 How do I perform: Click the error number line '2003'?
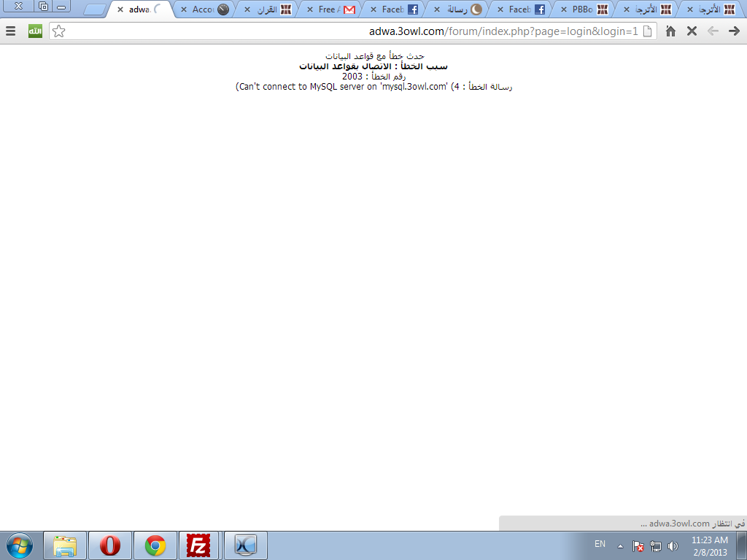pyautogui.click(x=374, y=76)
